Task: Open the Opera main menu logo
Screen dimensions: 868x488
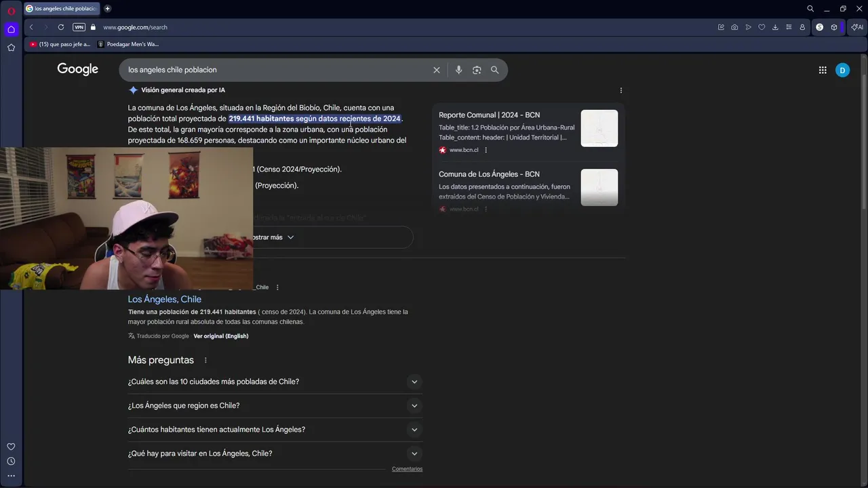Action: (11, 9)
